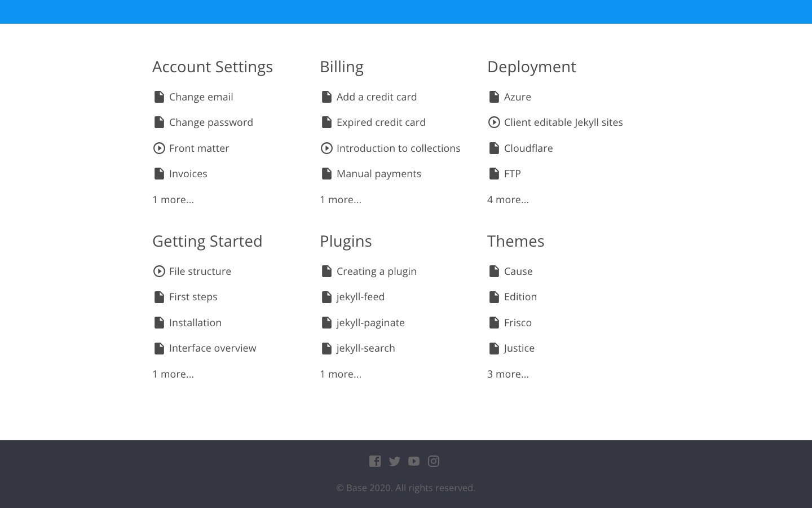Open the Interface overview article

point(213,348)
